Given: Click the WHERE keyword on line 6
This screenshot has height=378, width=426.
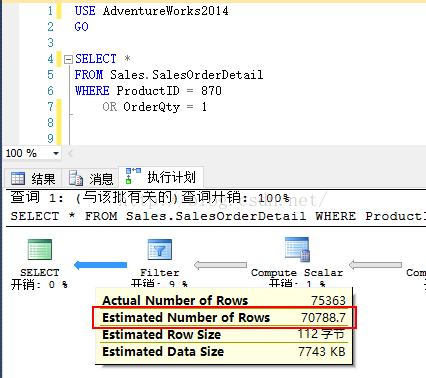Looking at the screenshot, I should (92, 91).
